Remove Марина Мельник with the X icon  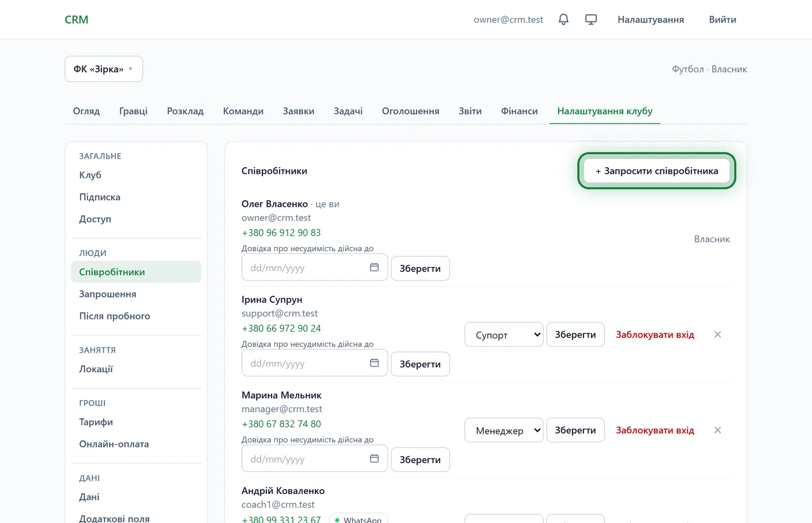[717, 430]
